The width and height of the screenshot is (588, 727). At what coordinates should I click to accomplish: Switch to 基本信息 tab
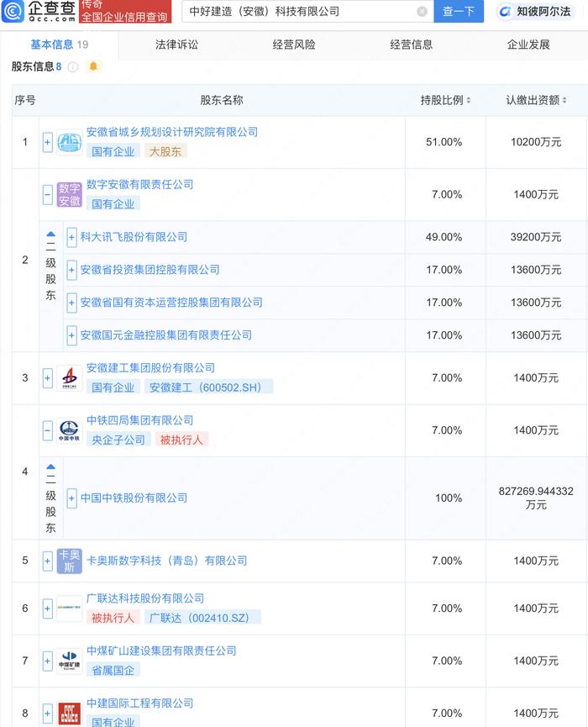[59, 45]
